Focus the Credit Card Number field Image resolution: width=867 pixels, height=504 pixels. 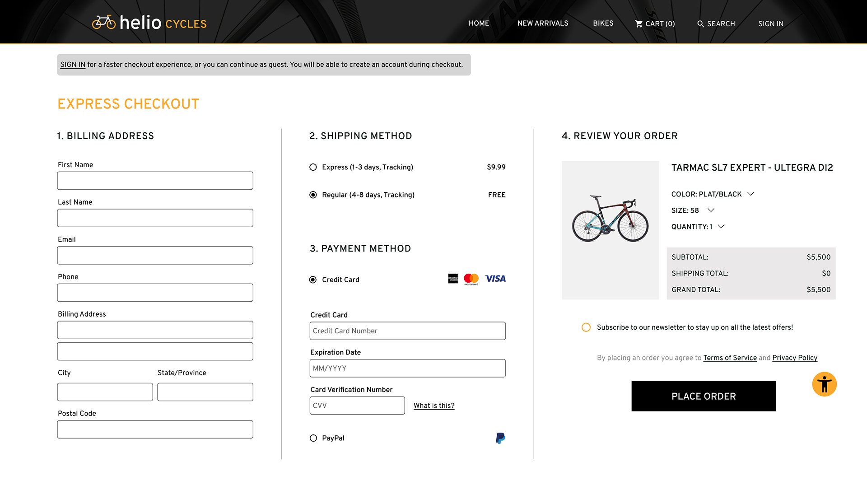(407, 331)
